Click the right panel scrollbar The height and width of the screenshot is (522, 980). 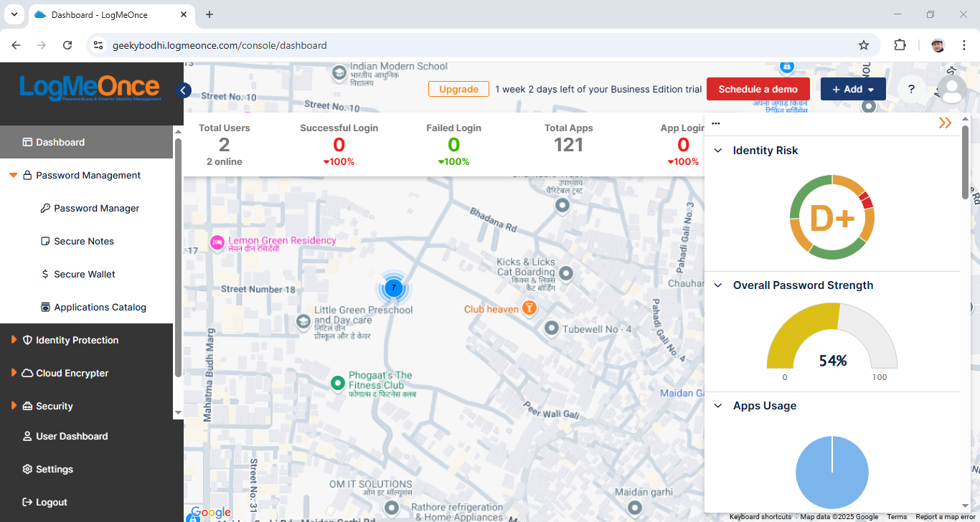click(965, 163)
